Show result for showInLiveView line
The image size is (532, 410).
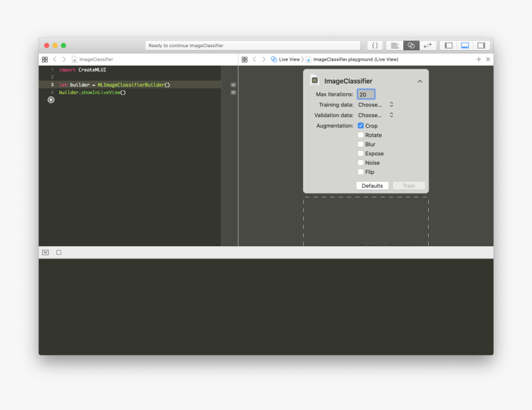tap(233, 92)
